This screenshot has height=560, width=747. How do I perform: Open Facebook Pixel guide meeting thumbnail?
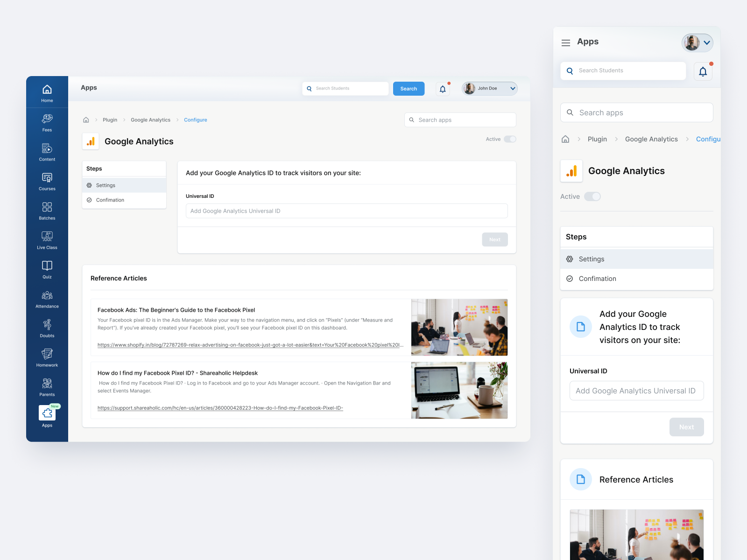coord(459,327)
